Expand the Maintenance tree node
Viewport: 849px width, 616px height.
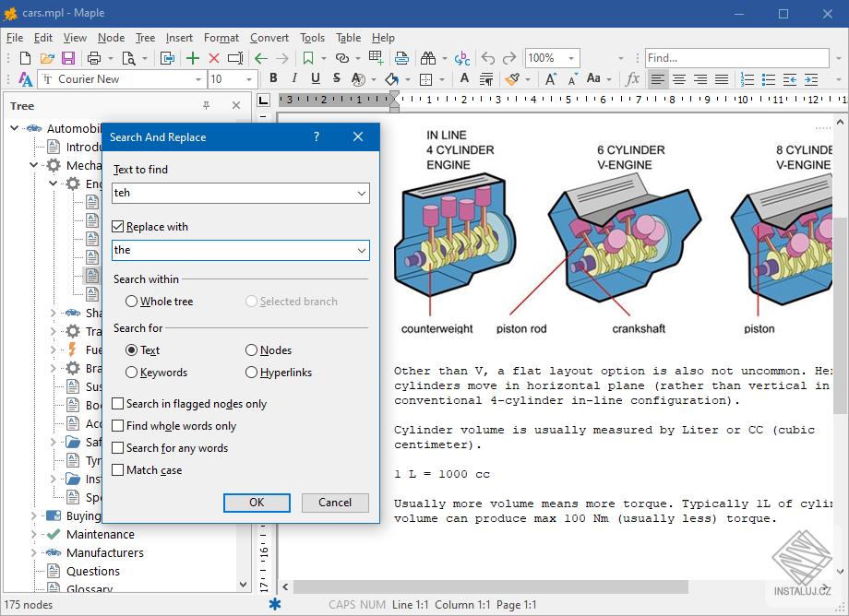tap(34, 534)
